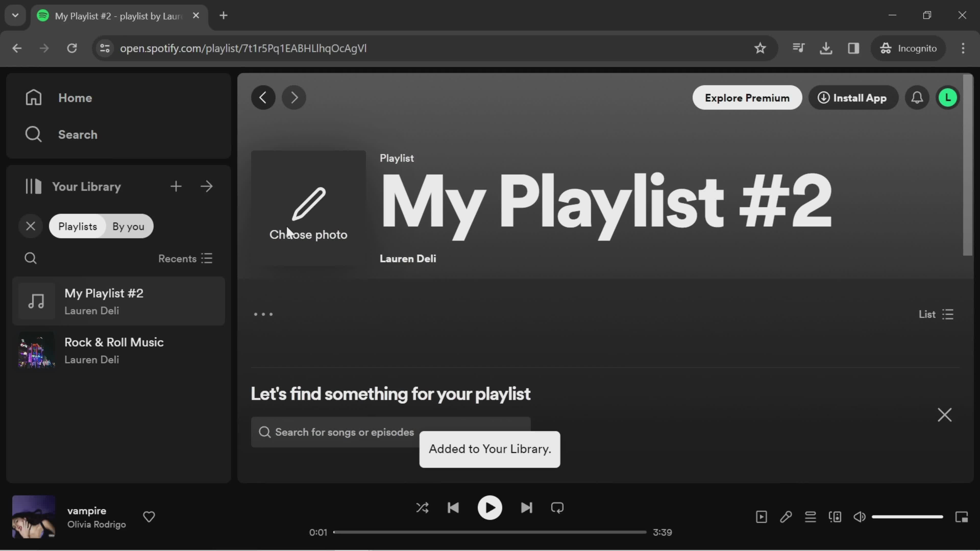Click the lyrics display icon
The image size is (980, 551).
coord(786,516)
